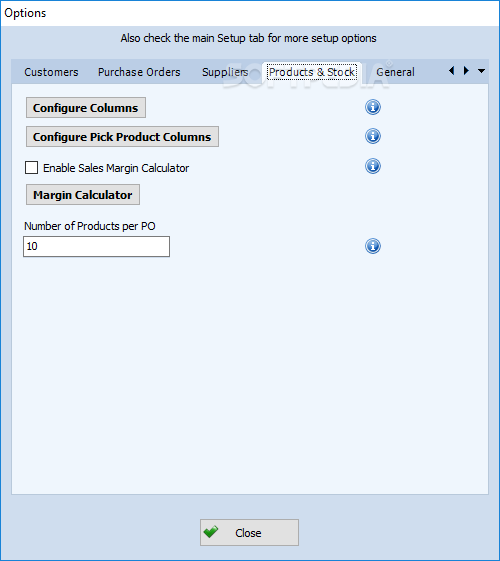Enable Sales Margin Calculator checkbox
Screen dimensions: 500x561
[x=31, y=167]
